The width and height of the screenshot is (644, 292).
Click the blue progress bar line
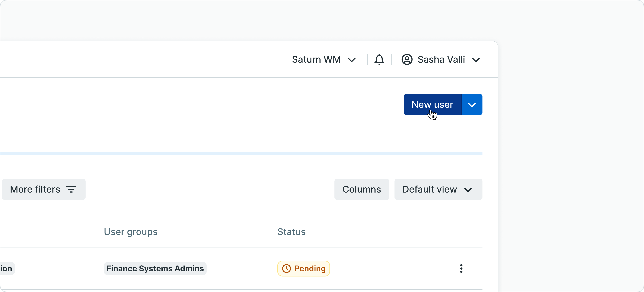[x=241, y=153]
